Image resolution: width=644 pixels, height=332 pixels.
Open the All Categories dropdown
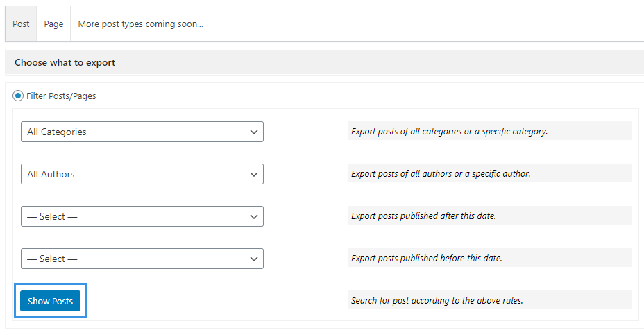[x=142, y=132]
